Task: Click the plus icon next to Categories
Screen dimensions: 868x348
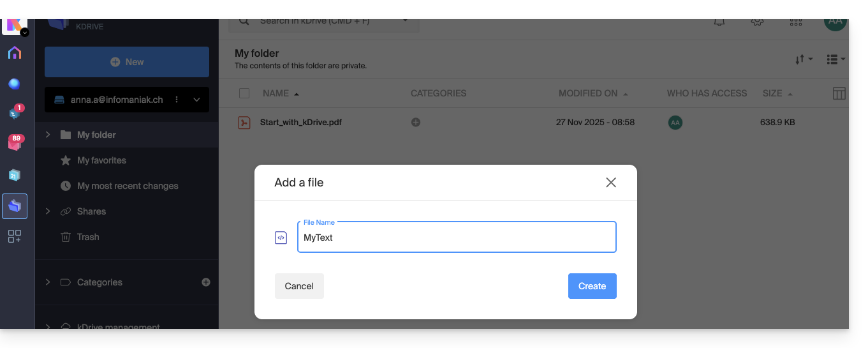Action: pos(206,282)
